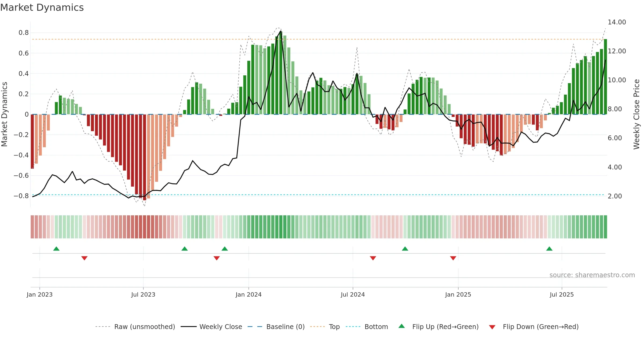Click the Market Dynamics chart title
The image size is (644, 362).
click(x=42, y=8)
